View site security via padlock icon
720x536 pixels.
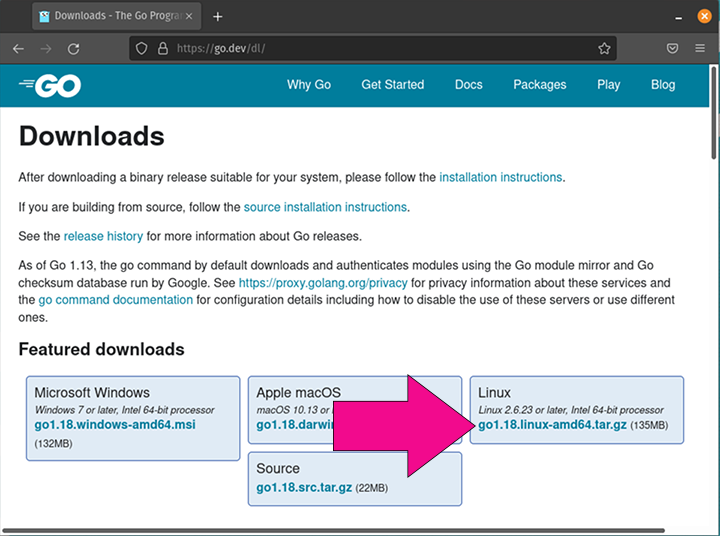[x=163, y=48]
